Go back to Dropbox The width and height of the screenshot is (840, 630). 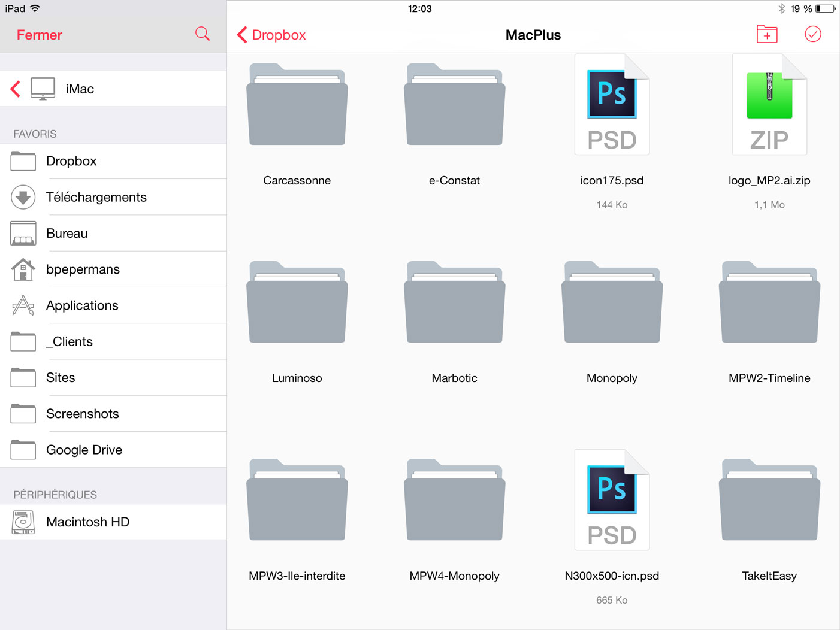pyautogui.click(x=271, y=35)
